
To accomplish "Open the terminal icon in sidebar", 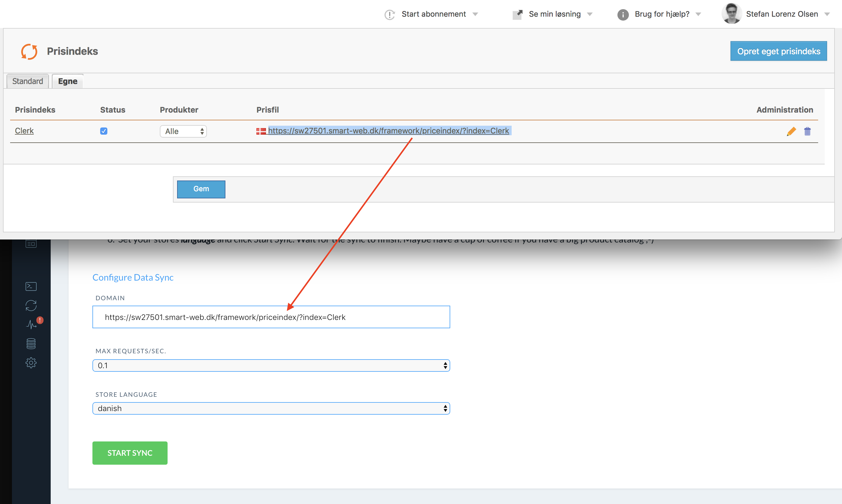I will pos(31,286).
